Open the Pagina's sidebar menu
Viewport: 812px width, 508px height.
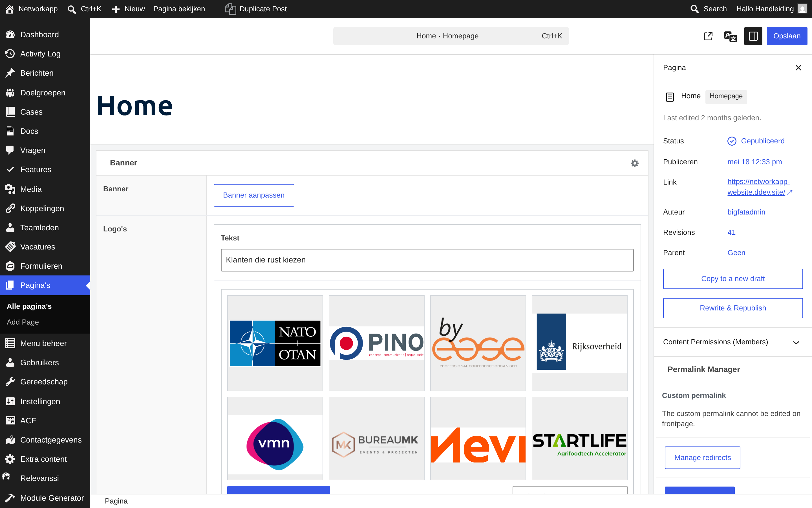point(45,285)
